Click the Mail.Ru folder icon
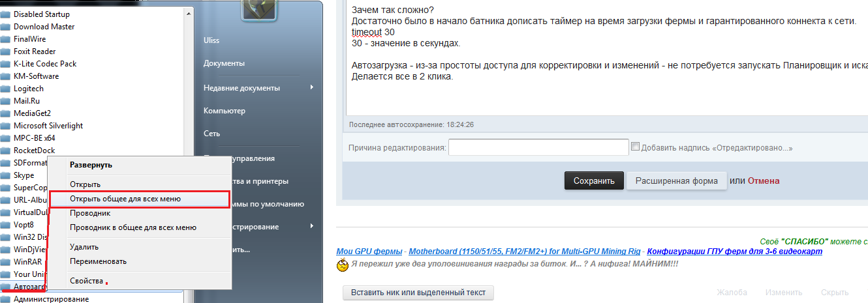The height and width of the screenshot is (303, 868). coord(5,101)
